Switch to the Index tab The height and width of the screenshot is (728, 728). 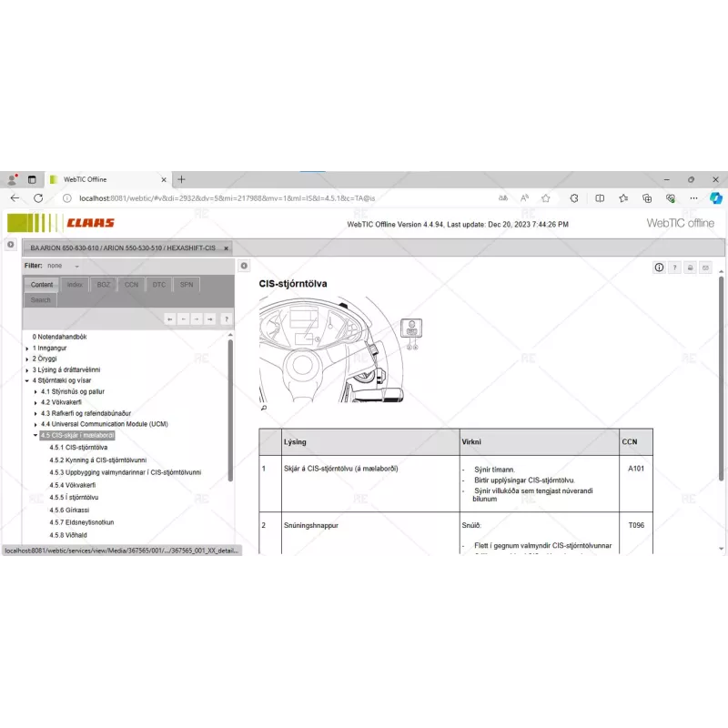click(x=74, y=284)
